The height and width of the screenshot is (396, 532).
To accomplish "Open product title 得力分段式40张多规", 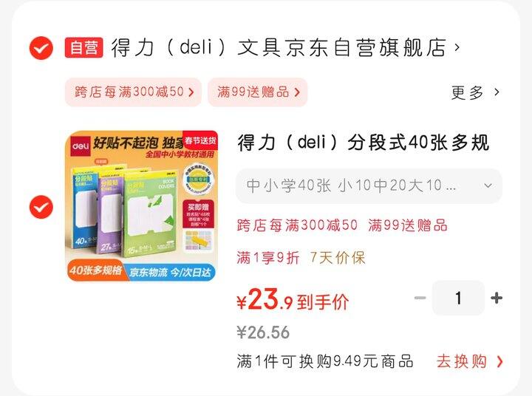I will point(364,143).
